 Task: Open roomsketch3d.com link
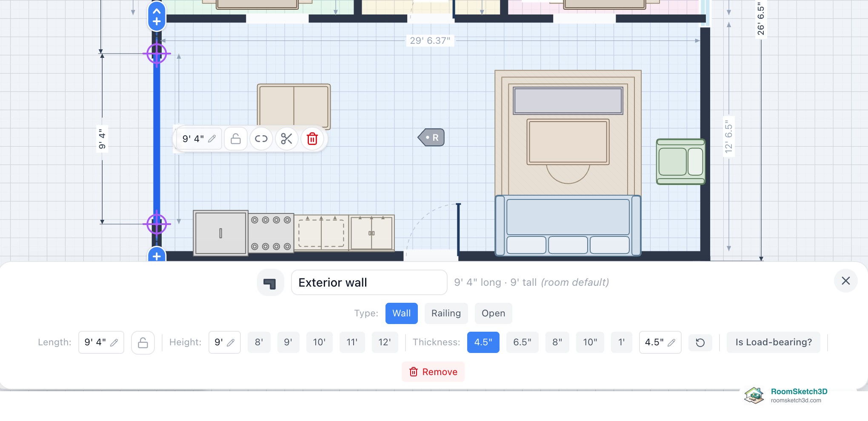pyautogui.click(x=796, y=401)
